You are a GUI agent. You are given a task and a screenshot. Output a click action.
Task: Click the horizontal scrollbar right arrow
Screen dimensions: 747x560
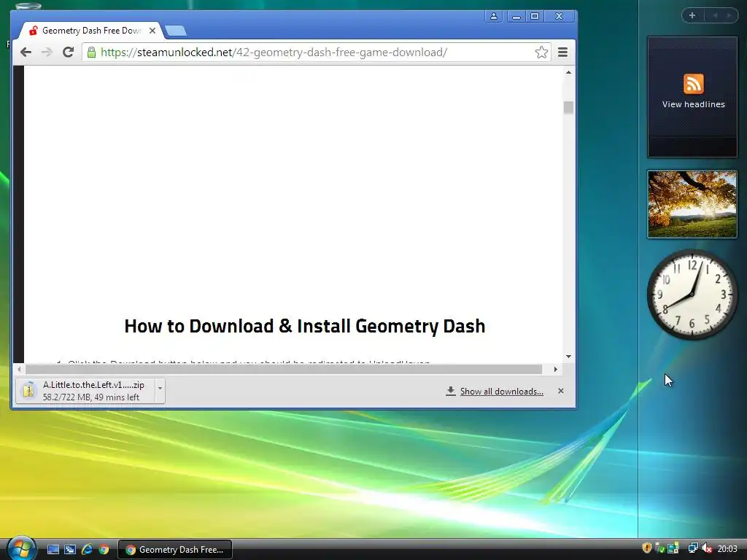coord(555,369)
